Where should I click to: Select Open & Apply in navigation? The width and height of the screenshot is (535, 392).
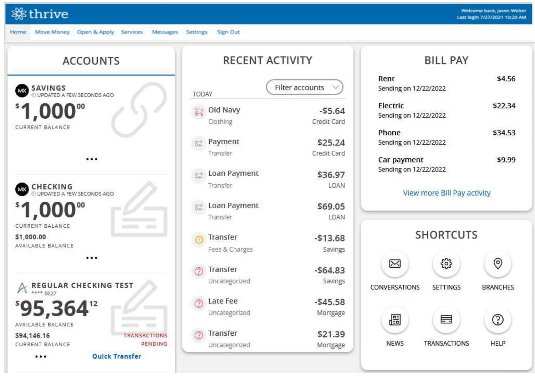tap(95, 32)
